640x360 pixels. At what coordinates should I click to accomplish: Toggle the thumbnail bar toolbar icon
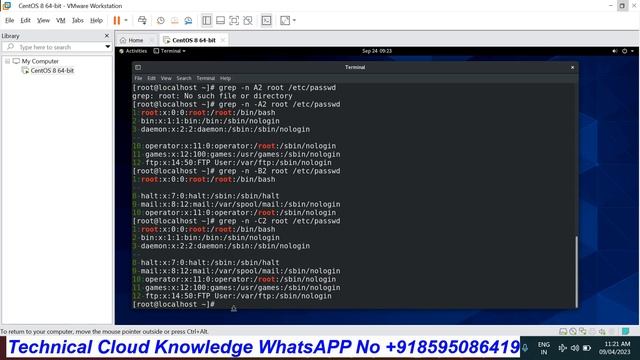pyautogui.click(x=220, y=20)
